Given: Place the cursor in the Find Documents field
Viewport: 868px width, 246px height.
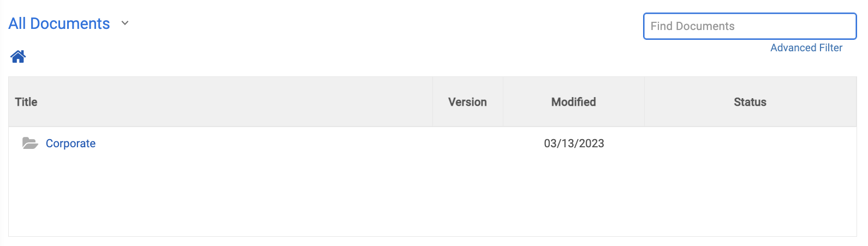Looking at the screenshot, I should coord(750,26).
